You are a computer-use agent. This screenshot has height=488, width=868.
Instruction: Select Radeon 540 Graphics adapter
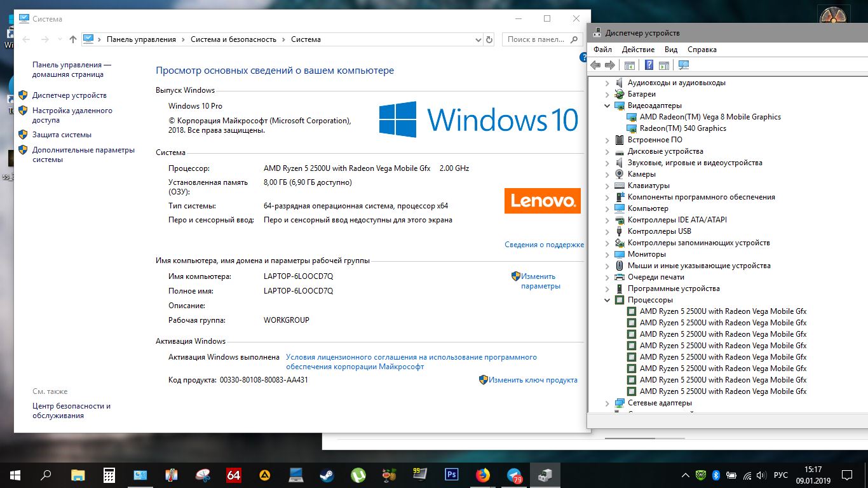682,128
